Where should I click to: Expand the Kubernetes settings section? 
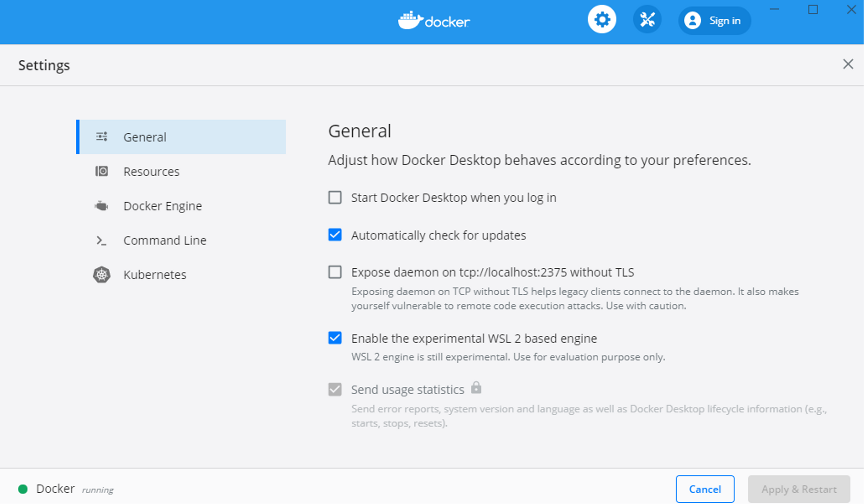pos(155,275)
